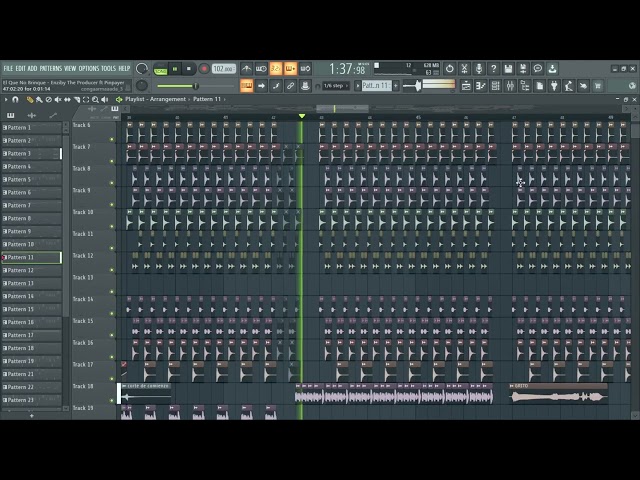Open the Playlist window icon

[x=466, y=86]
